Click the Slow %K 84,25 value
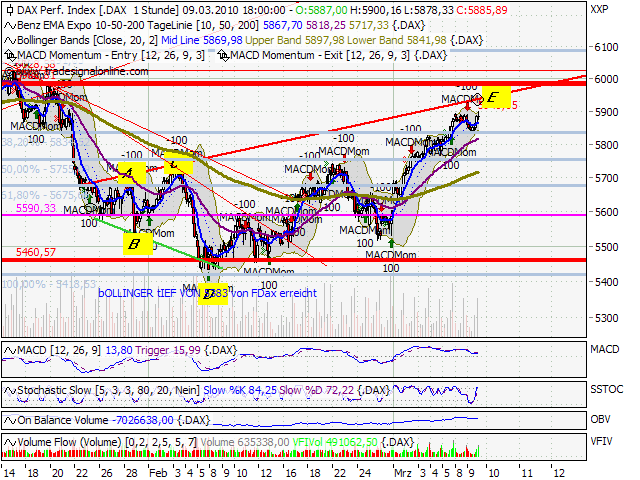The height and width of the screenshot is (480, 640). [x=240, y=391]
